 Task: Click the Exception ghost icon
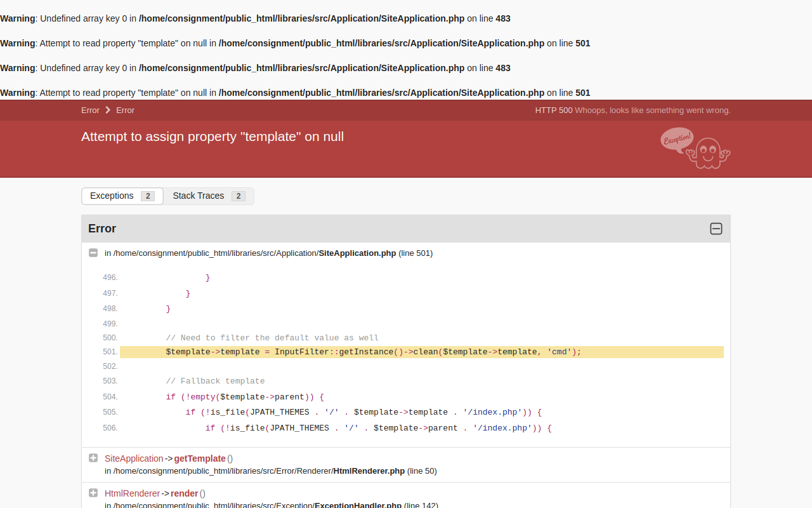tap(695, 149)
